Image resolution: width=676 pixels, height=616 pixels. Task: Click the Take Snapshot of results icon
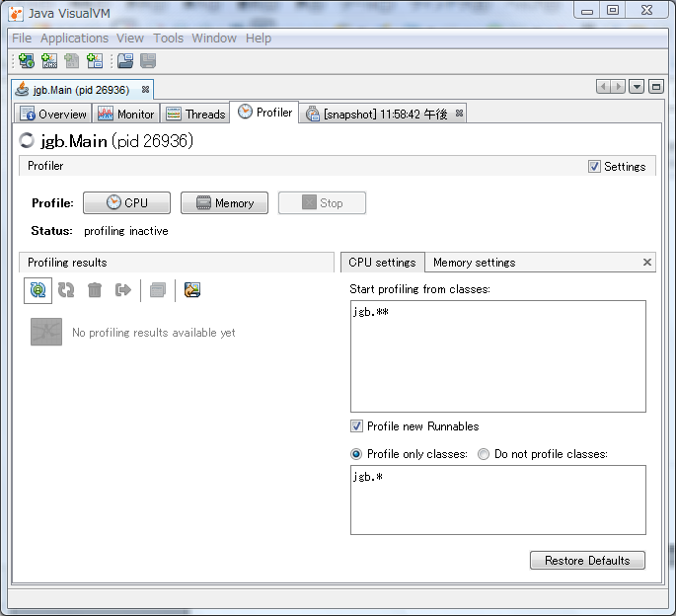pos(158,290)
